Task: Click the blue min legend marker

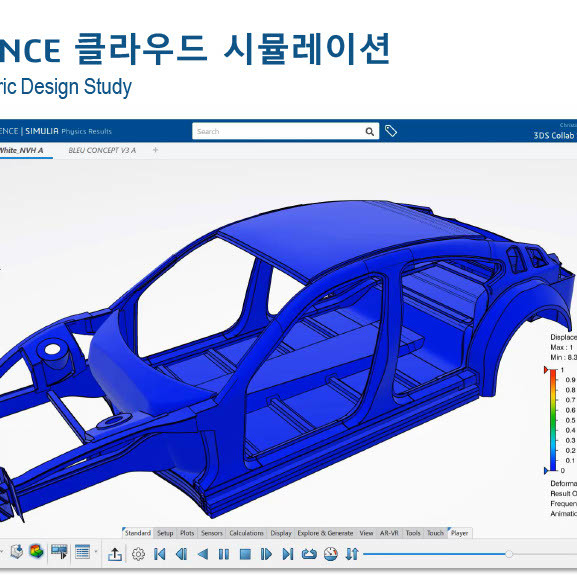Action: point(546,470)
